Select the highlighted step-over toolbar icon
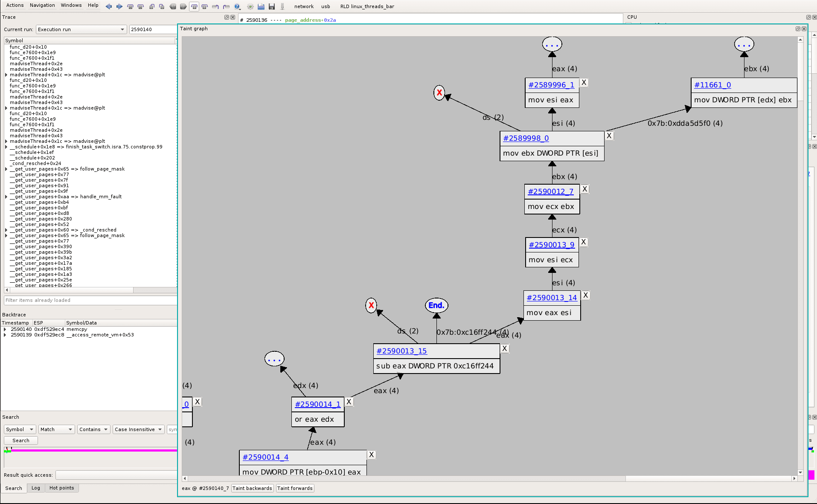Viewport: 817px width, 504px height. pyautogui.click(x=195, y=6)
